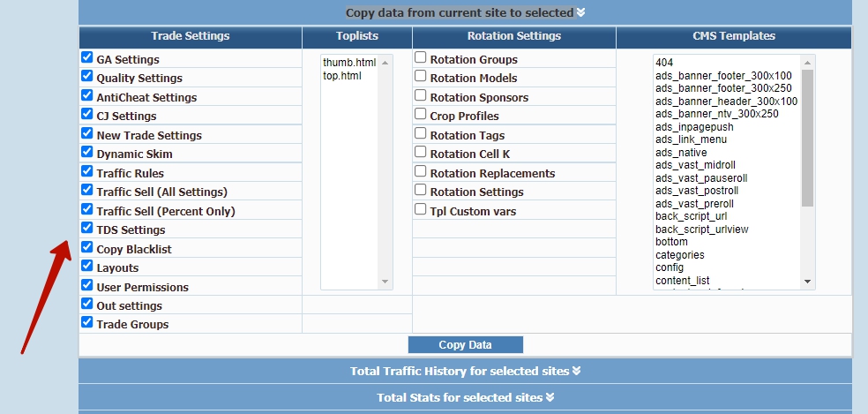Uncheck the Quality Settings checkbox
868x414 pixels.
pos(87,76)
